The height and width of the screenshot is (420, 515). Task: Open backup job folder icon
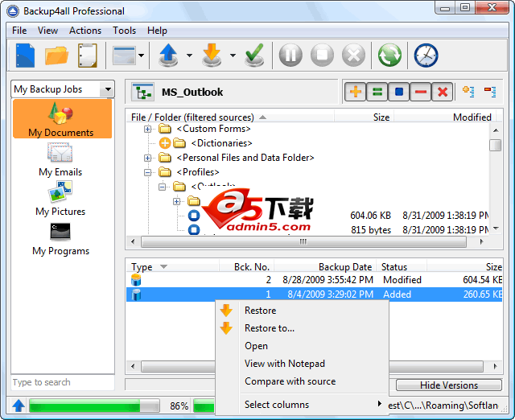pos(57,56)
